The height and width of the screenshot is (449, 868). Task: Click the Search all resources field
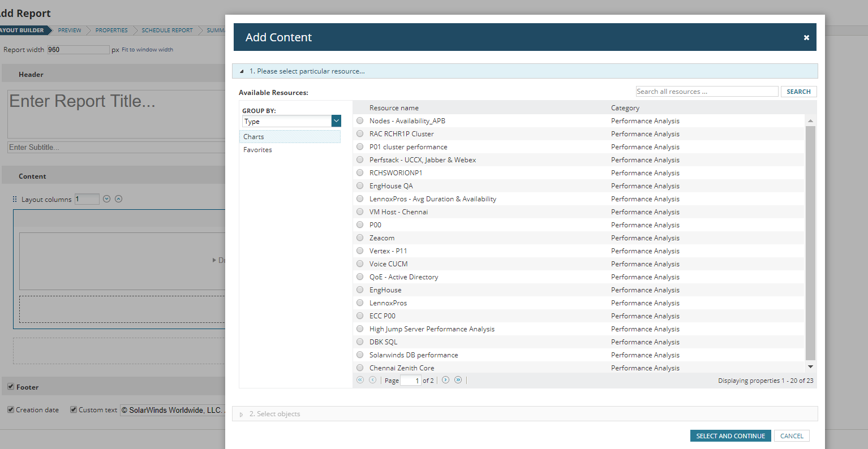707,92
